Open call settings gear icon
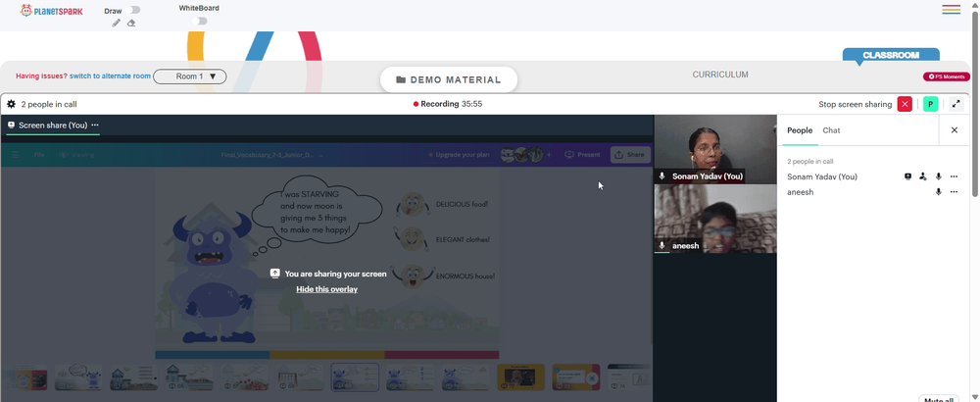 pyautogui.click(x=11, y=104)
